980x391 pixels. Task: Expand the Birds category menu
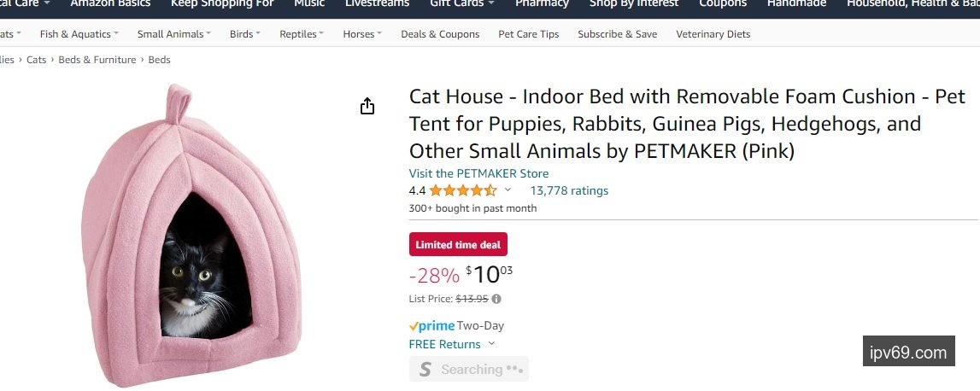click(245, 34)
